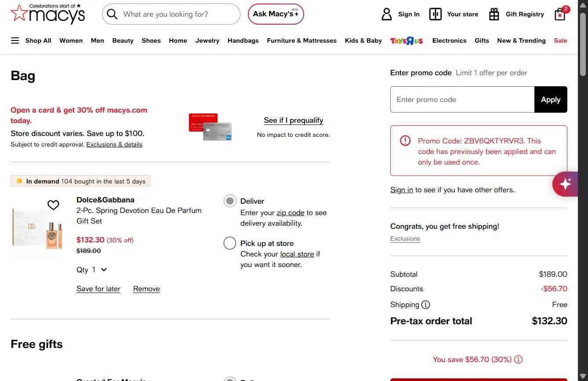Click Save for later
The width and height of the screenshot is (588, 381).
(x=98, y=289)
